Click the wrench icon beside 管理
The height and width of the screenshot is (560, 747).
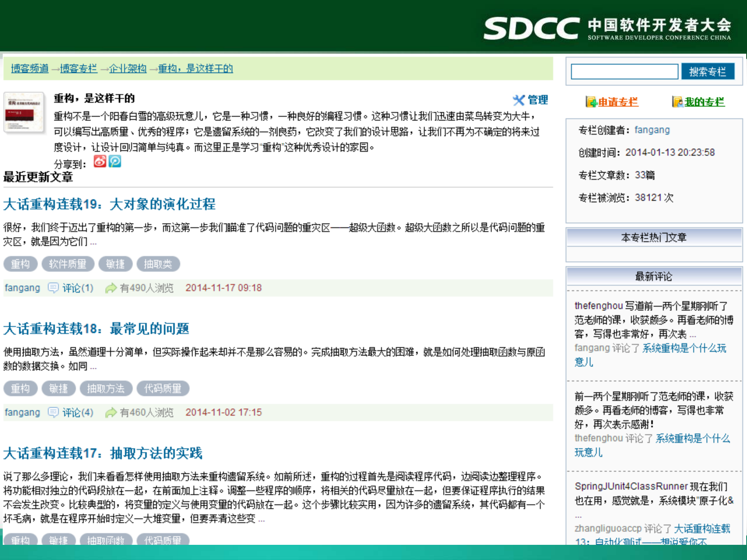click(519, 100)
